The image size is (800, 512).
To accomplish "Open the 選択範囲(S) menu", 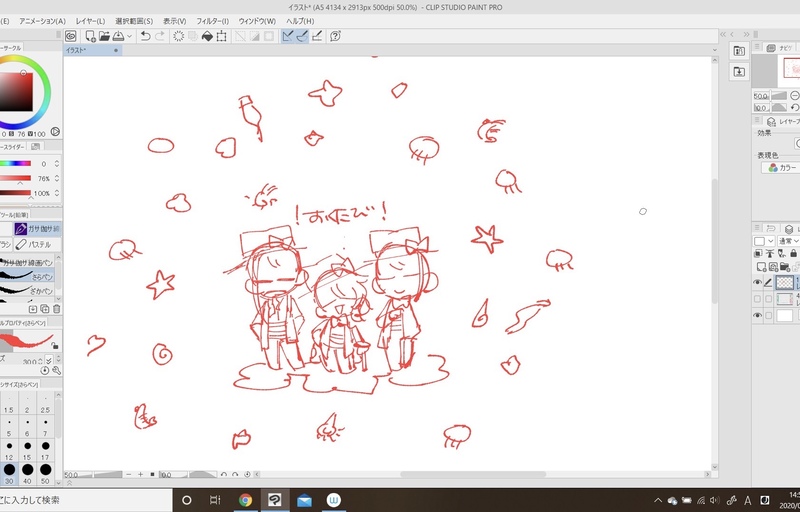I will 134,21.
